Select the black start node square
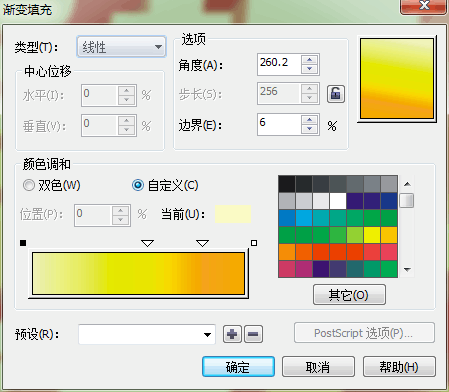This screenshot has height=392, width=449. click(23, 243)
